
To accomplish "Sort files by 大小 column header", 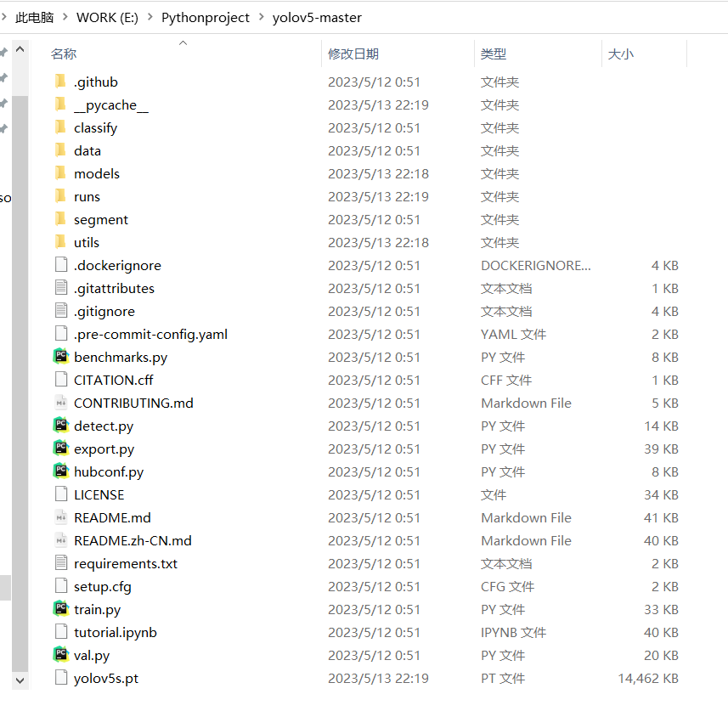I will (x=620, y=54).
